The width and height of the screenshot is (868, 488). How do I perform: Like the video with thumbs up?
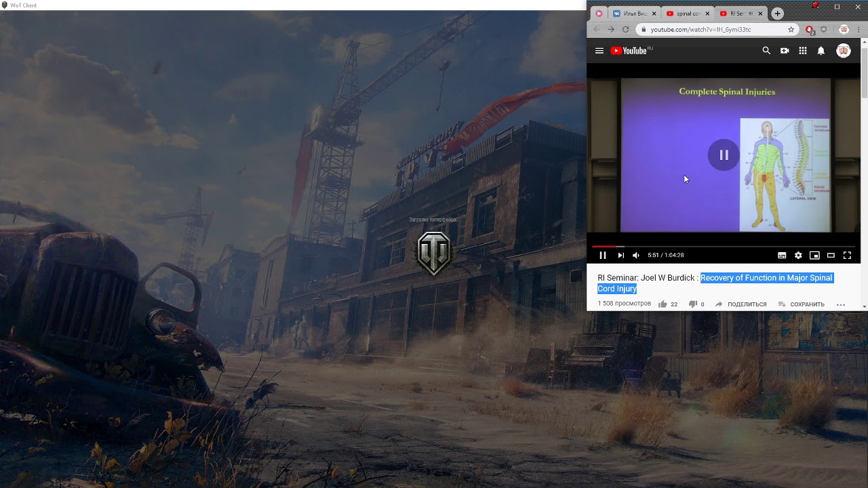coord(663,304)
